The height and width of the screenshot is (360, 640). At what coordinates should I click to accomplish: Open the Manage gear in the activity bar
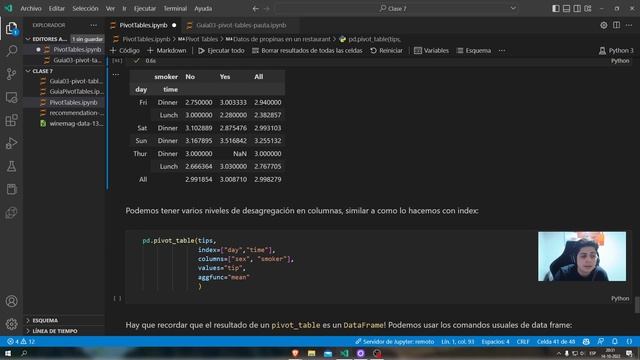(11, 324)
